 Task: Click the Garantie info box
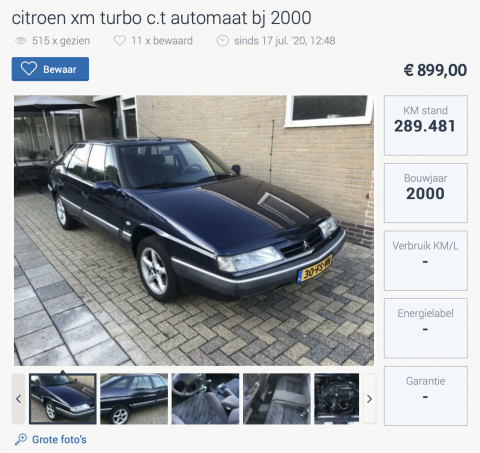pyautogui.click(x=426, y=396)
